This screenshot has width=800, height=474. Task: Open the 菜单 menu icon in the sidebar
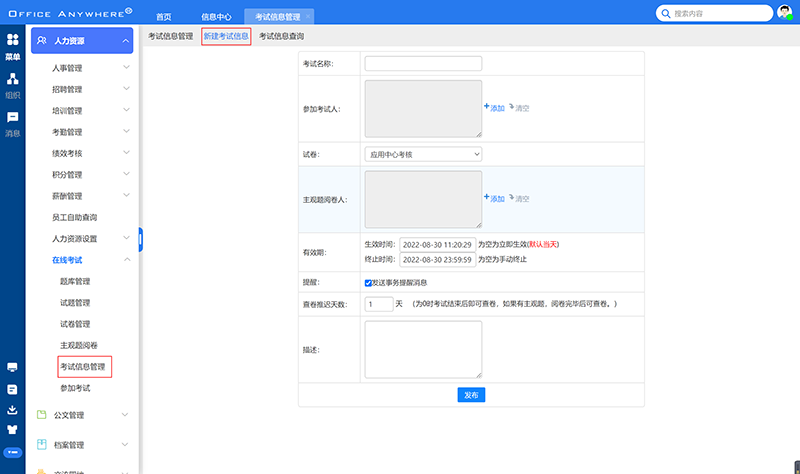13,40
